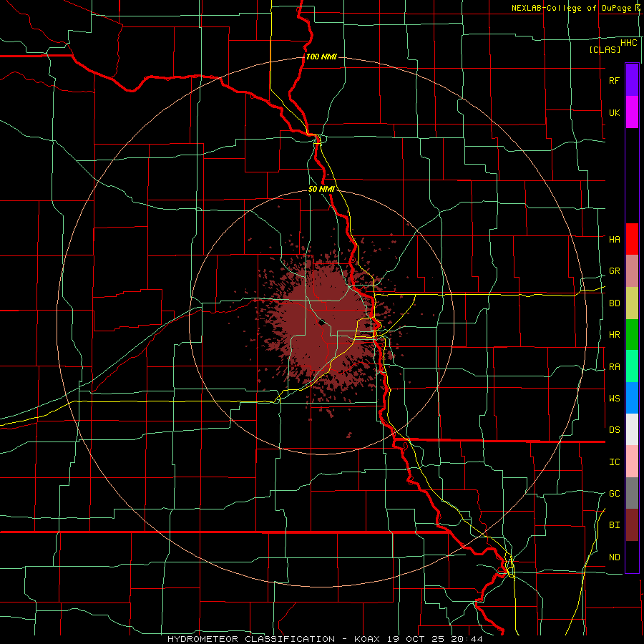Click the 'BD' legend label
644x644 pixels.
click(x=614, y=303)
